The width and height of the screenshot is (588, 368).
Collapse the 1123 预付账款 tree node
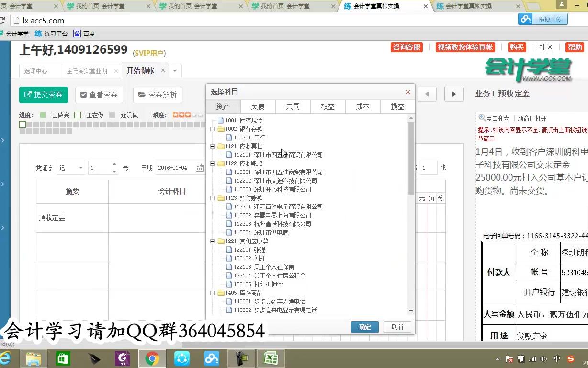pos(213,198)
